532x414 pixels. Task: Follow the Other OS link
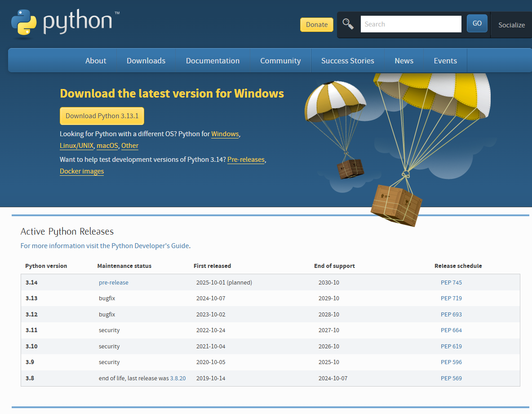[x=129, y=146]
